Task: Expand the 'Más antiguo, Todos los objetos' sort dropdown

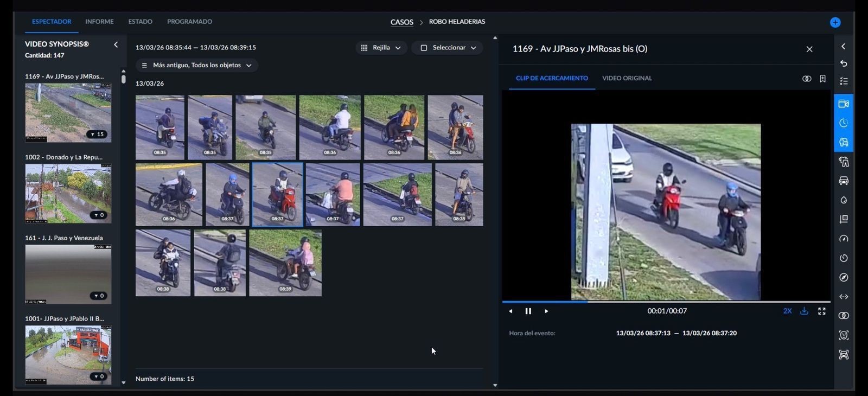Action: pyautogui.click(x=197, y=65)
